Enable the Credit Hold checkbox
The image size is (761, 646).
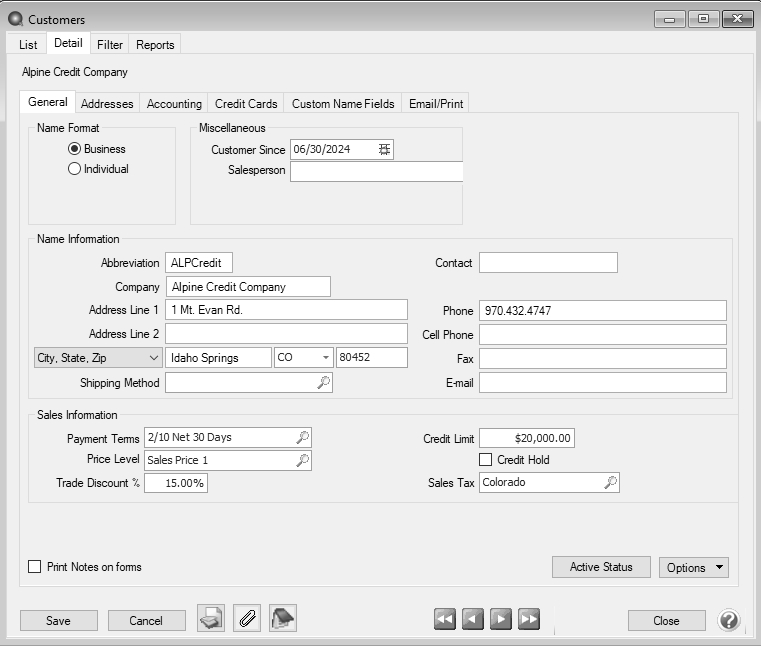click(486, 460)
